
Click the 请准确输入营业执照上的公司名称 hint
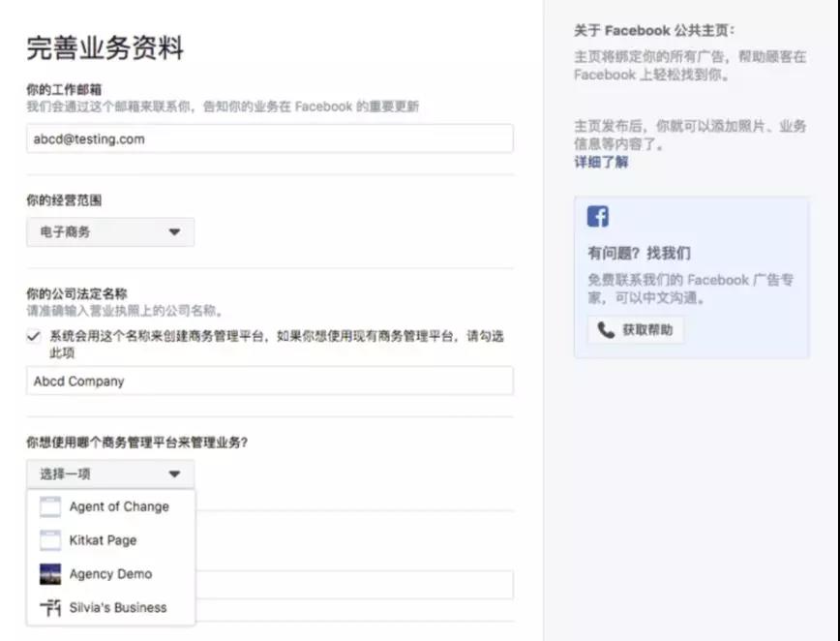pos(124,311)
